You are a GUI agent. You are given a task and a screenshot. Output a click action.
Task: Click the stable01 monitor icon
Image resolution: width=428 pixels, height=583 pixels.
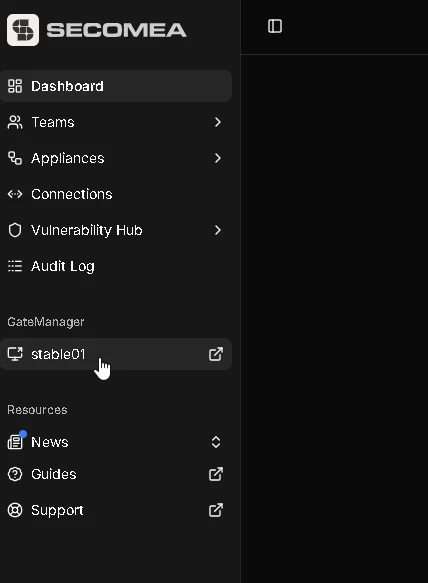(x=15, y=354)
